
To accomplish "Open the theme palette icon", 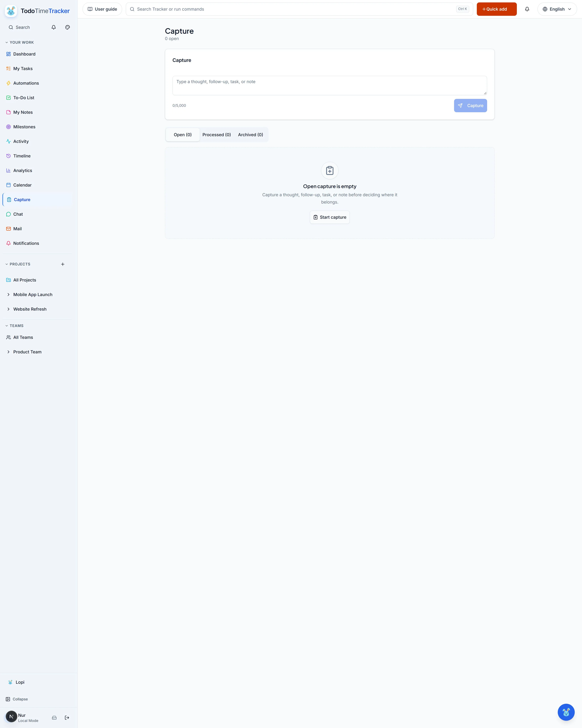I will pyautogui.click(x=67, y=27).
